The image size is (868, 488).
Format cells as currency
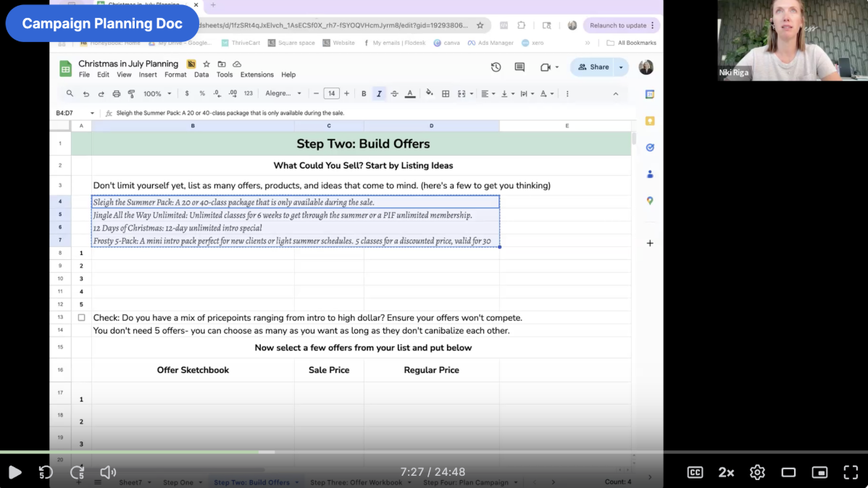pyautogui.click(x=187, y=93)
